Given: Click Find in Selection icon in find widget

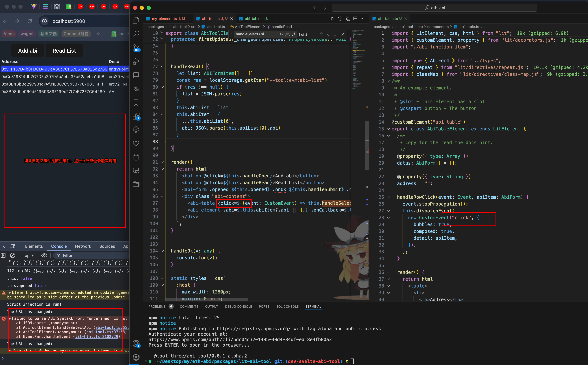Looking at the screenshot, I should [x=336, y=34].
